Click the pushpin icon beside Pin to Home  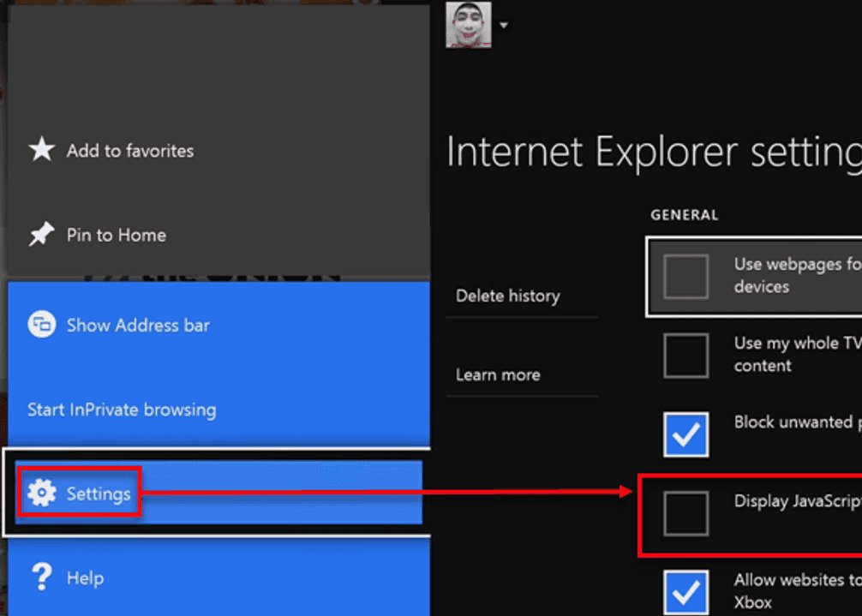tap(42, 234)
